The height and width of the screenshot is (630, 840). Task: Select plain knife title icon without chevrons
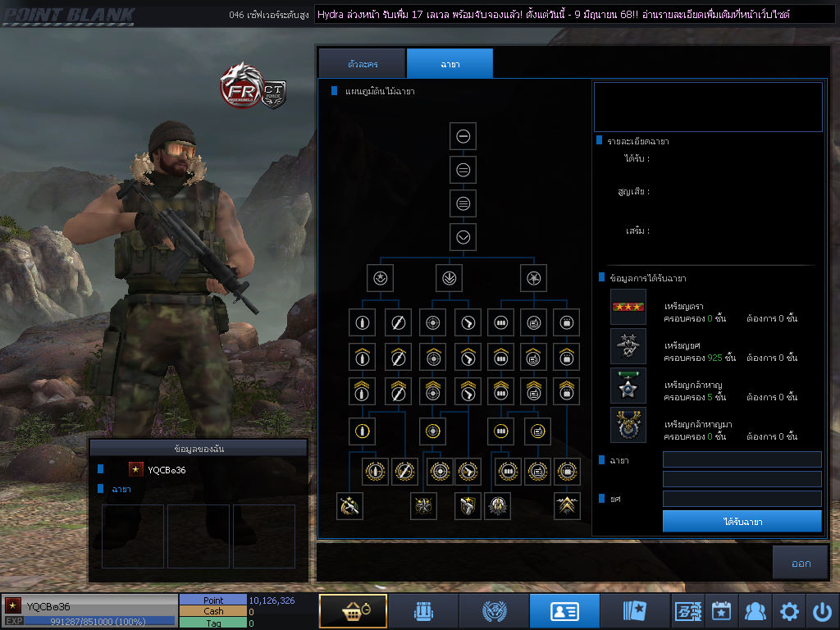pyautogui.click(x=398, y=322)
